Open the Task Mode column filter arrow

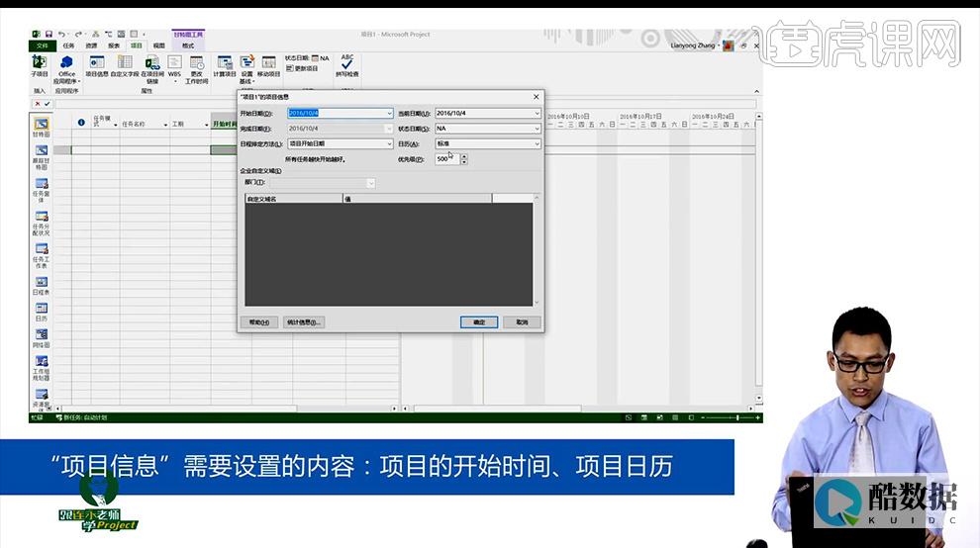pyautogui.click(x=116, y=125)
